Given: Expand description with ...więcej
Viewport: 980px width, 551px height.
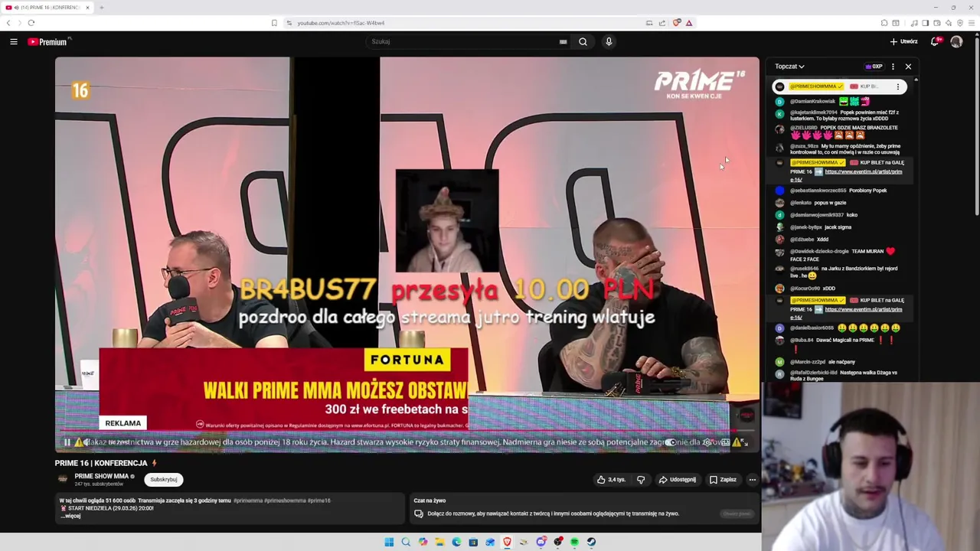Looking at the screenshot, I should click(70, 516).
